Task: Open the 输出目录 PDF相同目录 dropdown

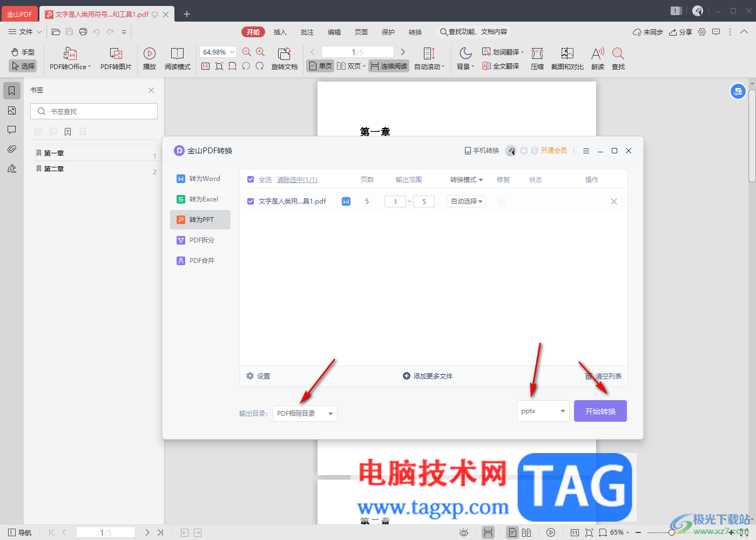Action: point(305,414)
